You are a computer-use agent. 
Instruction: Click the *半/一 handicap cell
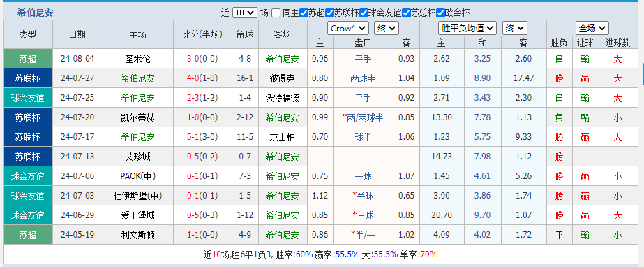pos(363,235)
